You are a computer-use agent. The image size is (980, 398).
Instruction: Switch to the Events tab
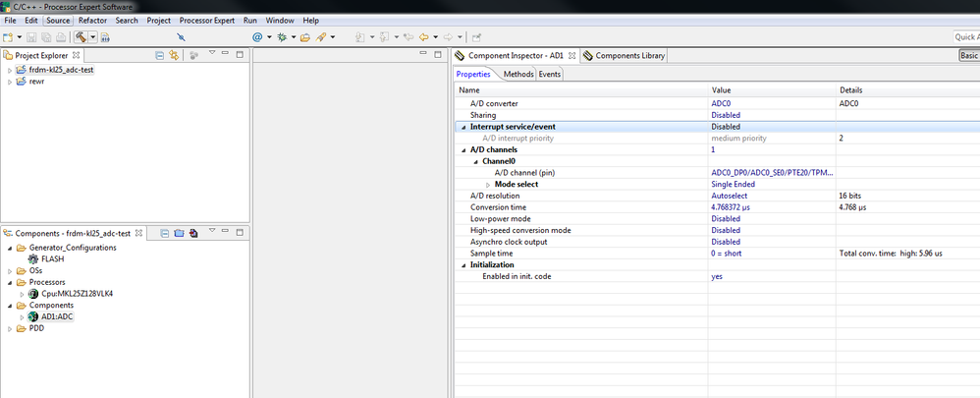549,74
